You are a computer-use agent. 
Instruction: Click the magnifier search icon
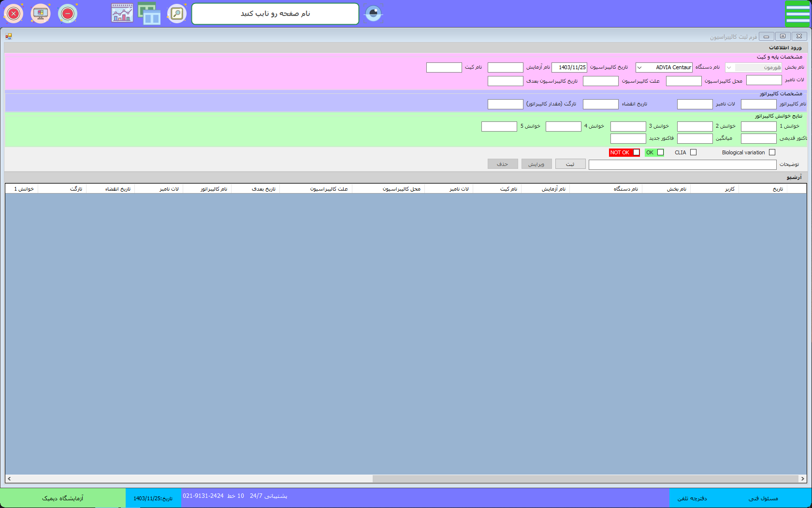(177, 14)
